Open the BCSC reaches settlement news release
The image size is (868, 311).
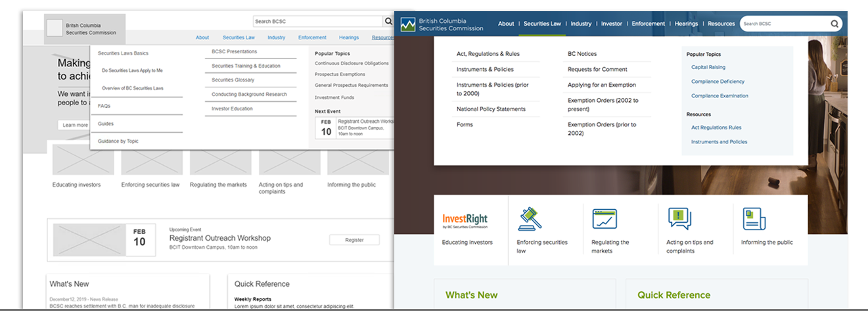121,305
